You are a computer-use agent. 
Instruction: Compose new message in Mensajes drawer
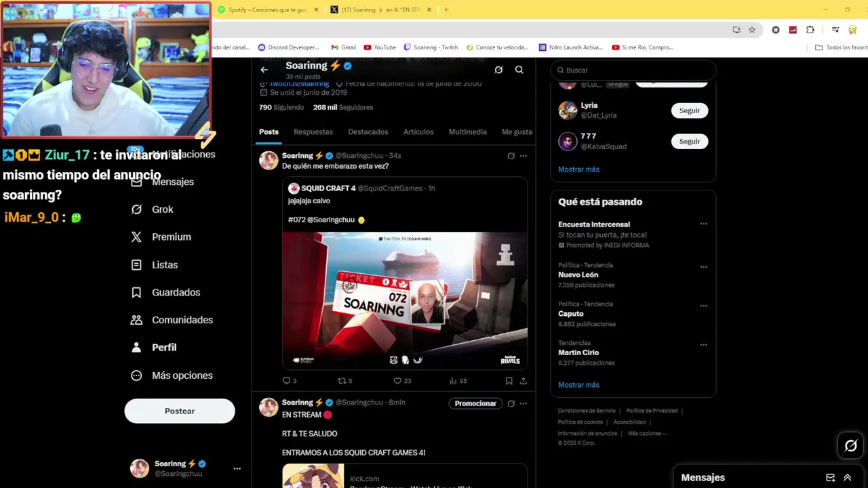(x=830, y=478)
